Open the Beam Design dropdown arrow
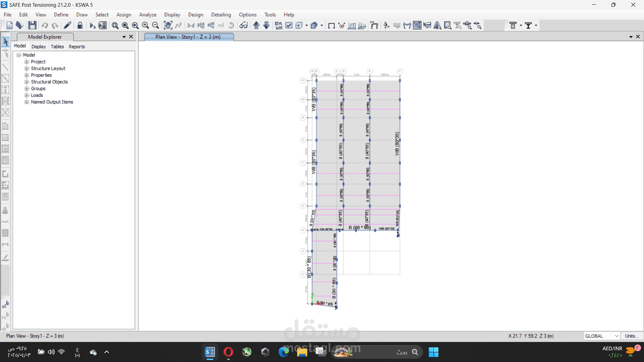This screenshot has width=644, height=362. (x=536, y=25)
